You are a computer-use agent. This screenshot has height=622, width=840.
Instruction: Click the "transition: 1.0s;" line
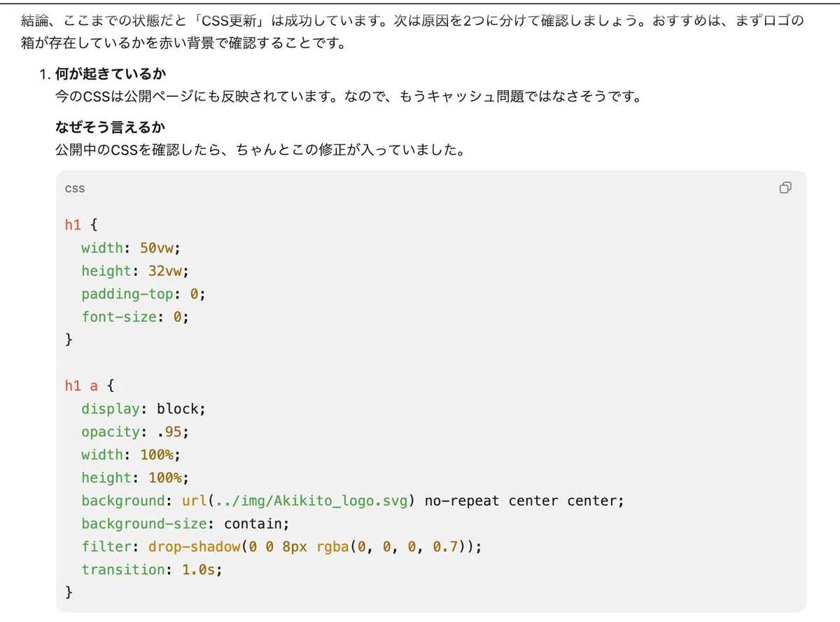(151, 570)
